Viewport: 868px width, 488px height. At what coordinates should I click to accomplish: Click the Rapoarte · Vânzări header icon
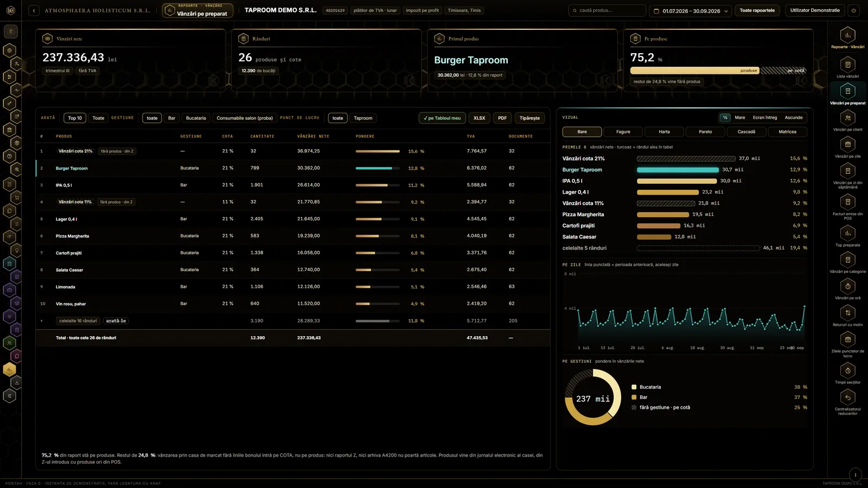847,35
